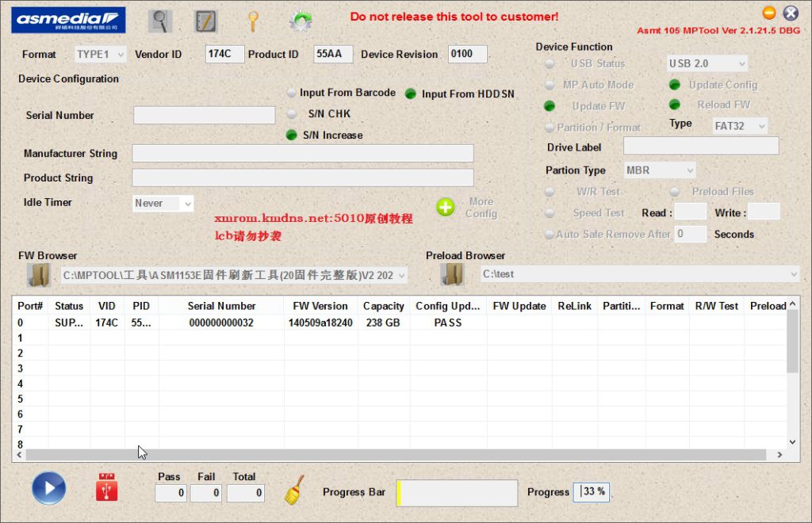Open the notepad edit icon

coord(206,21)
